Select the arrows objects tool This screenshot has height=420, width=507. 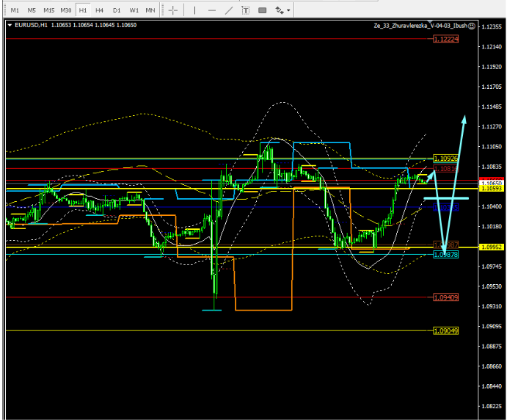click(280, 10)
